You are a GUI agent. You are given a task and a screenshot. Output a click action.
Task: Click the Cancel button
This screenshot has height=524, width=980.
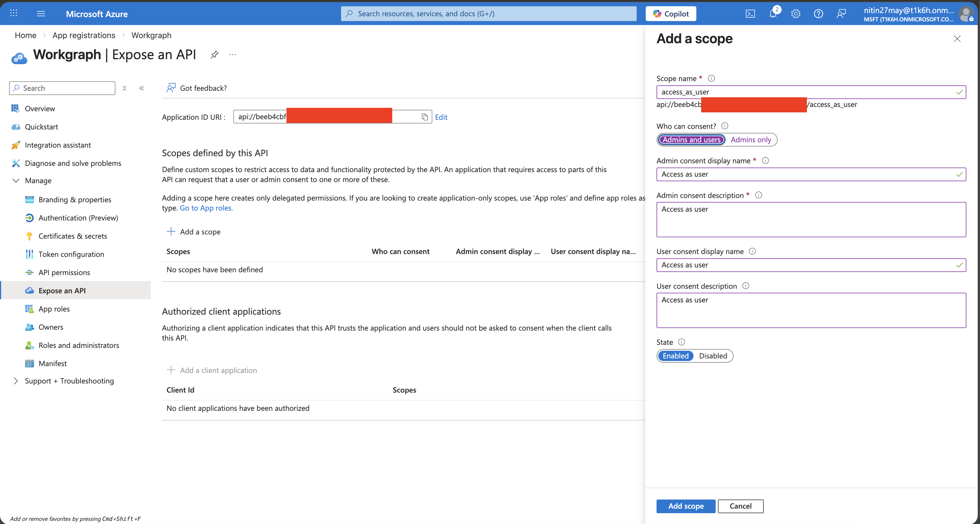[740, 506]
